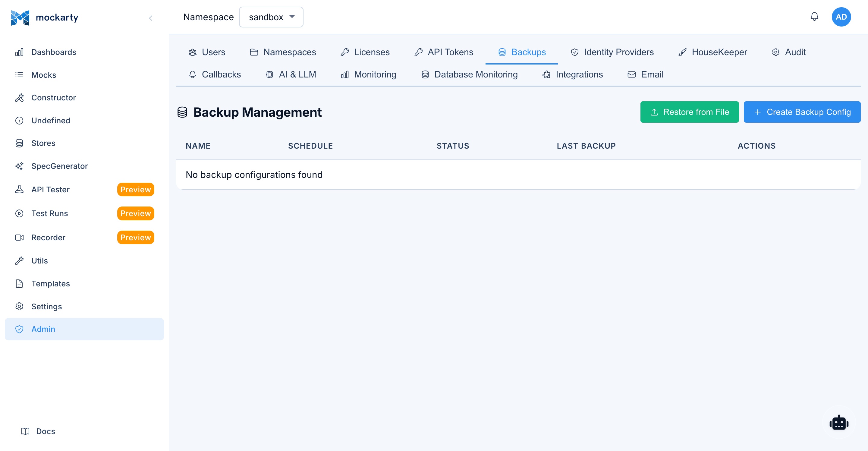
Task: Click Create Backup Config button
Action: pos(802,112)
